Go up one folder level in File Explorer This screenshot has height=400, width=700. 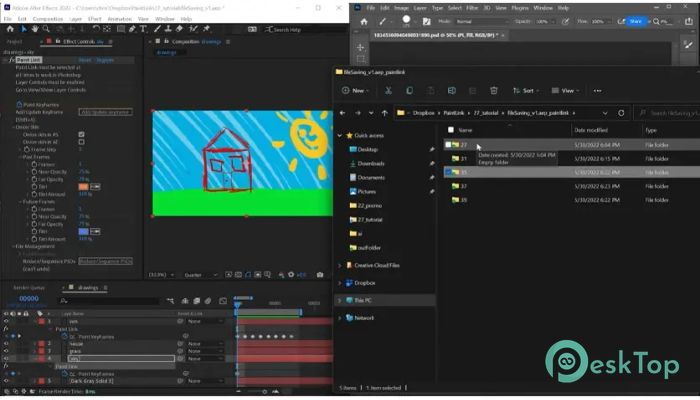pos(384,113)
